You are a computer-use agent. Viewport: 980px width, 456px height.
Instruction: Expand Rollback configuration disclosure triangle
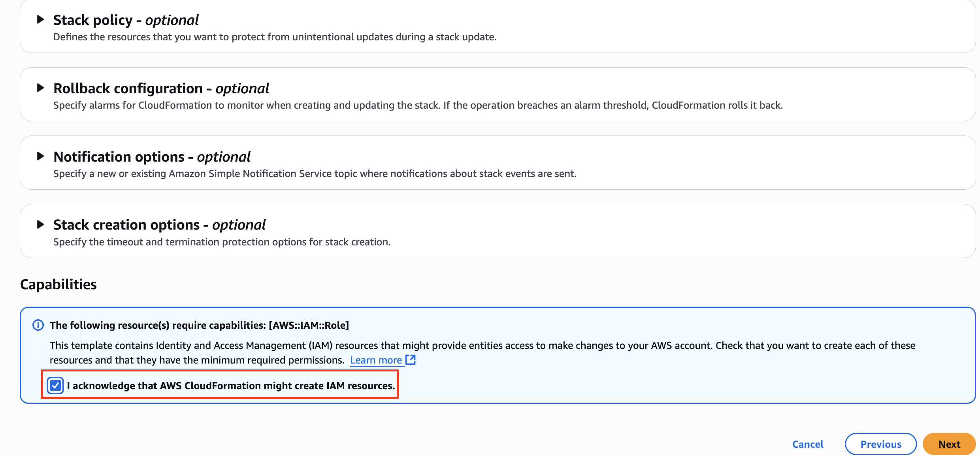tap(40, 88)
